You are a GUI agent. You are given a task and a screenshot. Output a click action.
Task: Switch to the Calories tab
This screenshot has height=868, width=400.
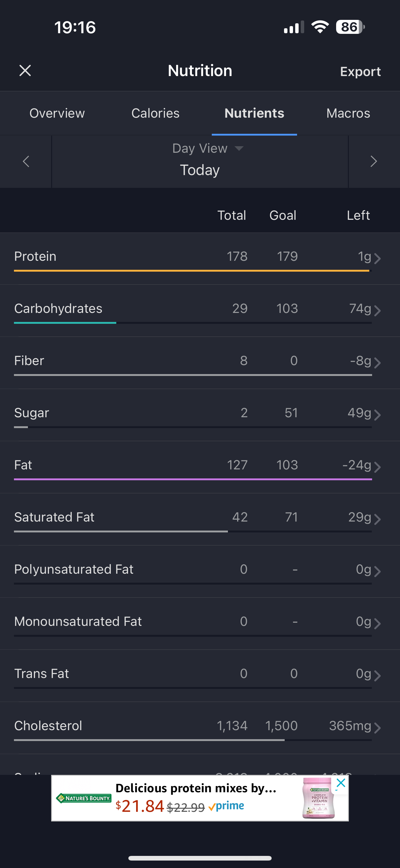pyautogui.click(x=155, y=113)
